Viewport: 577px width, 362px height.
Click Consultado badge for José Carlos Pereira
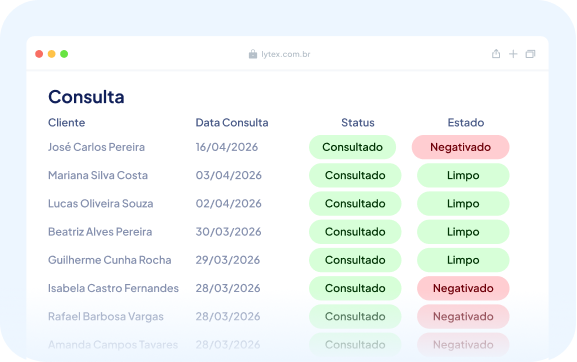pyautogui.click(x=353, y=147)
